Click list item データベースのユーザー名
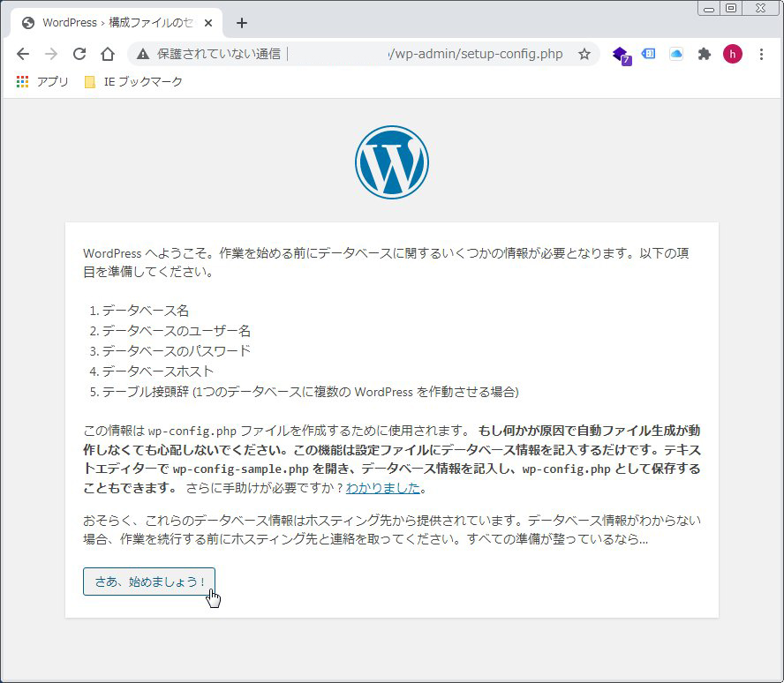The width and height of the screenshot is (784, 683). (x=177, y=331)
